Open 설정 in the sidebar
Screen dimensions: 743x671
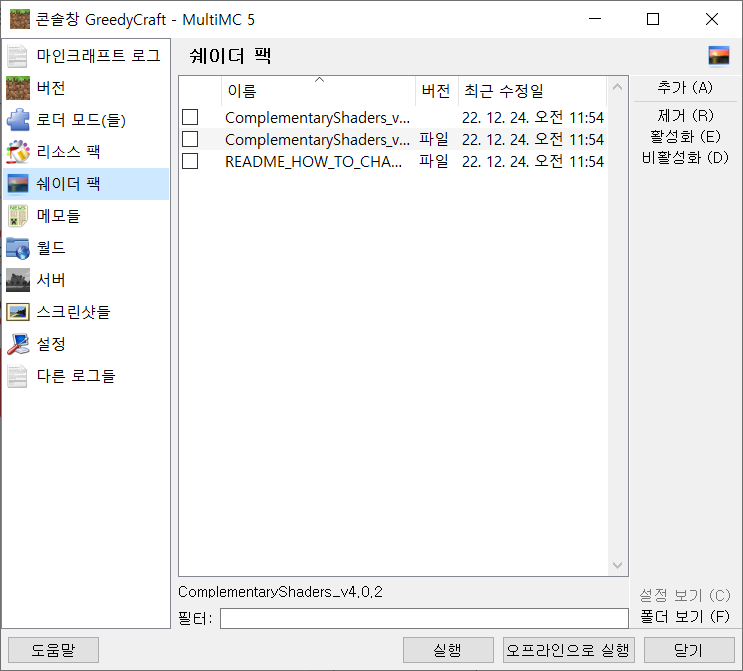pyautogui.click(x=86, y=344)
